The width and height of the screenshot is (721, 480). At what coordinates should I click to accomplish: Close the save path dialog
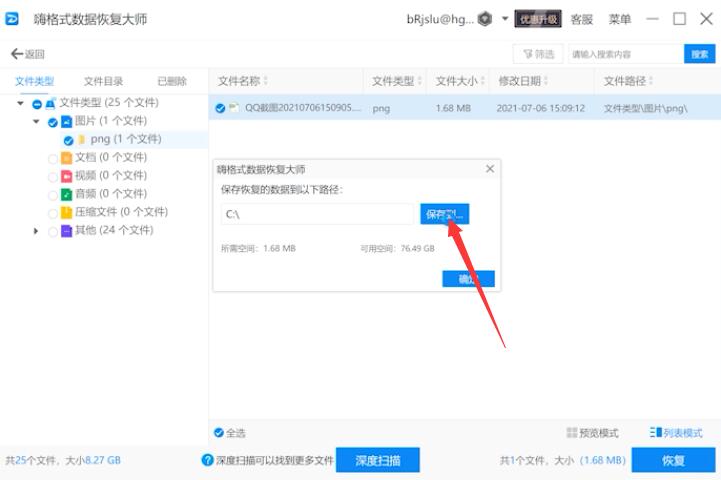pos(490,169)
